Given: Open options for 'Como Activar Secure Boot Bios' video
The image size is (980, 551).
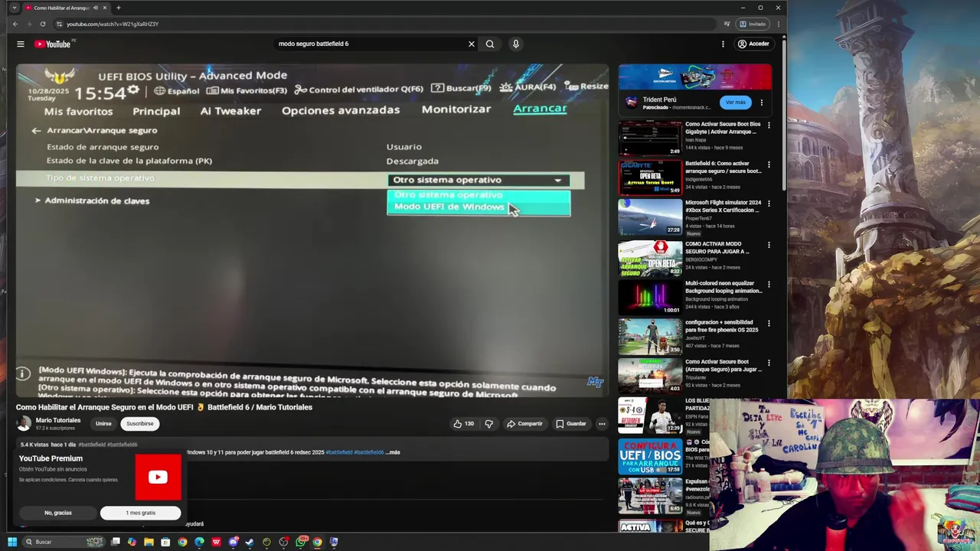Looking at the screenshot, I should 769,126.
